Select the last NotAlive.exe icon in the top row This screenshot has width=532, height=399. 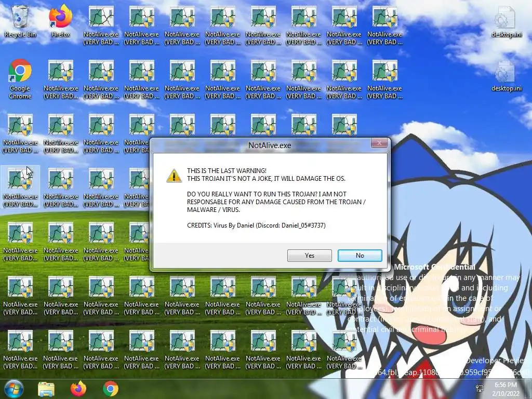[x=385, y=25]
